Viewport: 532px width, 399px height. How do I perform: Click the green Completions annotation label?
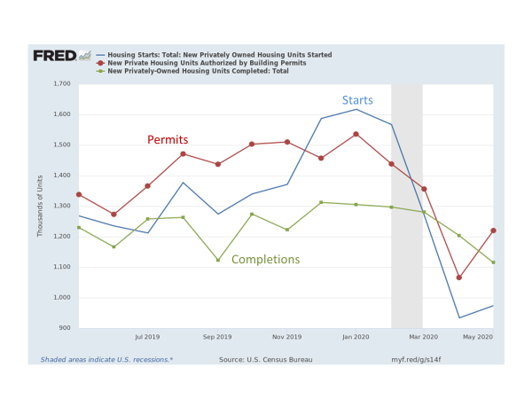click(265, 260)
